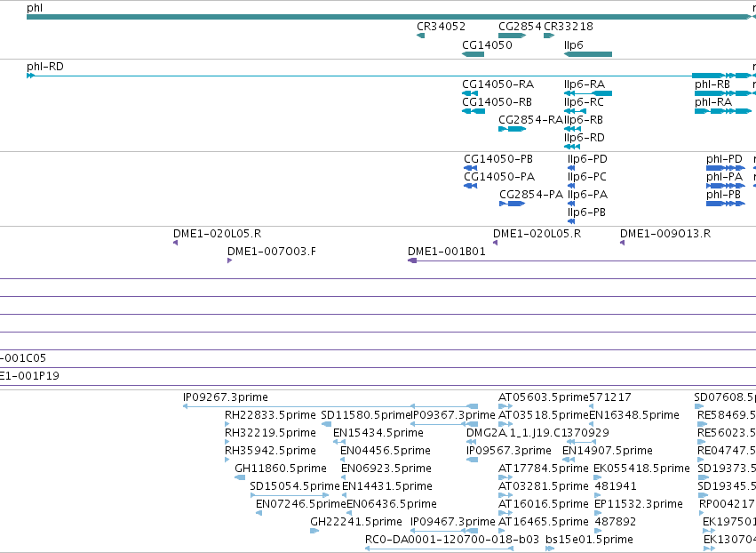The height and width of the screenshot is (553, 756).
Task: Select the Ilp6-PA protein label
Action: 587,195
